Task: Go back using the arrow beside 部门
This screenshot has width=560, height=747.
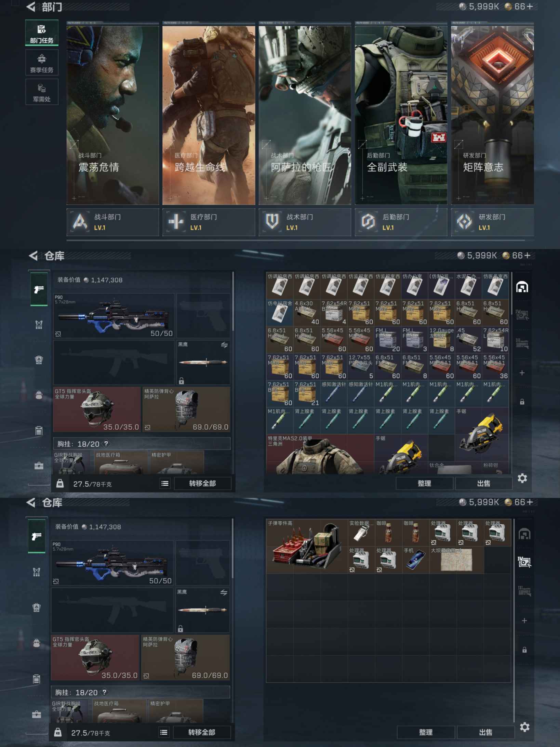Action: pyautogui.click(x=31, y=7)
